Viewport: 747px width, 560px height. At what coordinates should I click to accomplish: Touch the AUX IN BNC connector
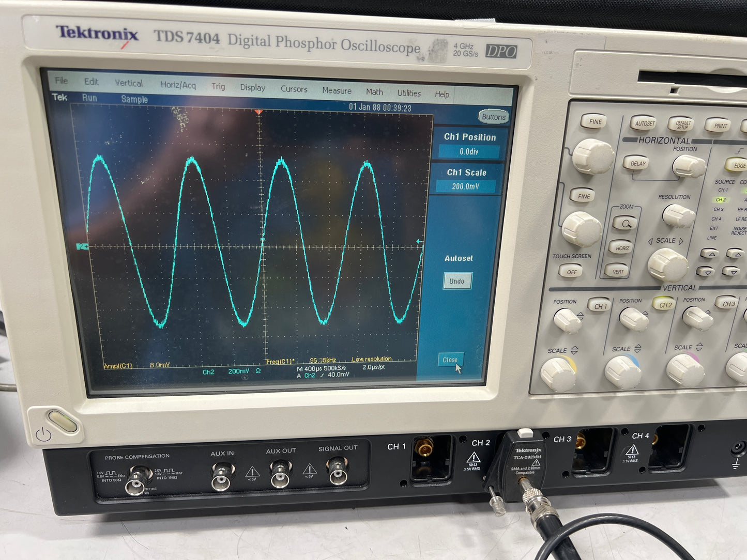click(222, 477)
